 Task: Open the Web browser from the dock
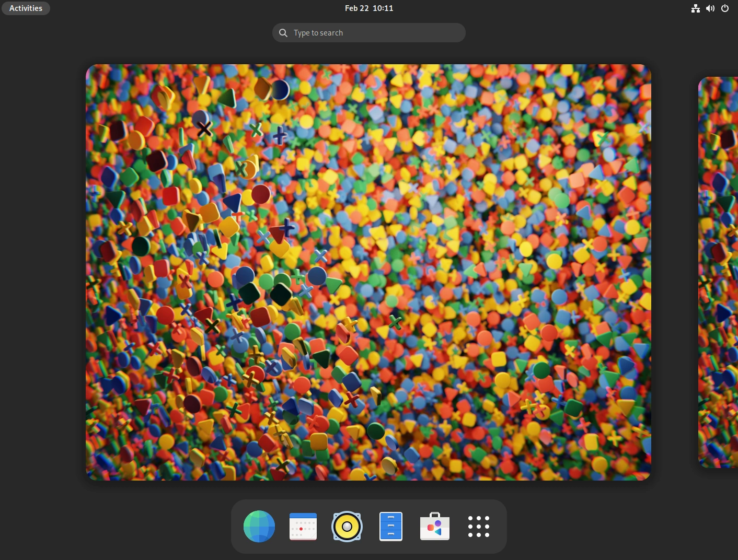tap(259, 526)
